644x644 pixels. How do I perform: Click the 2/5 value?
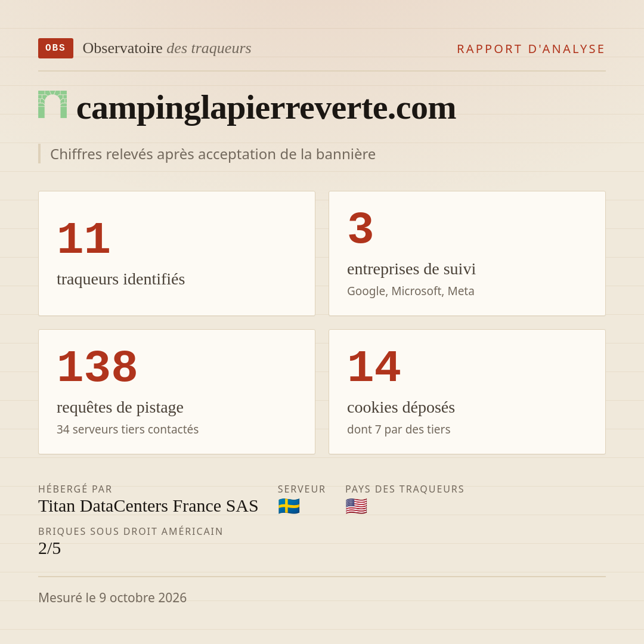pos(49,549)
